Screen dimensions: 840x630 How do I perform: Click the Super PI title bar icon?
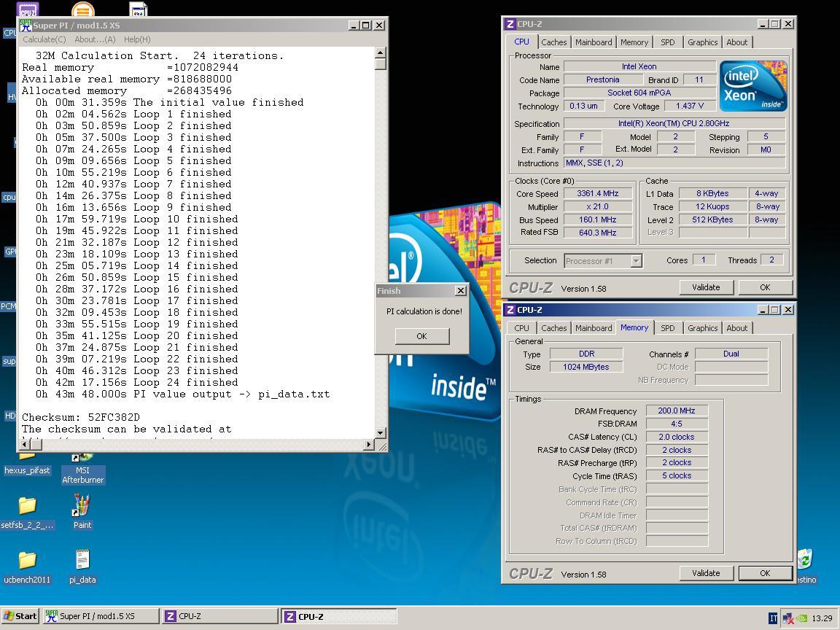pyautogui.click(x=26, y=26)
